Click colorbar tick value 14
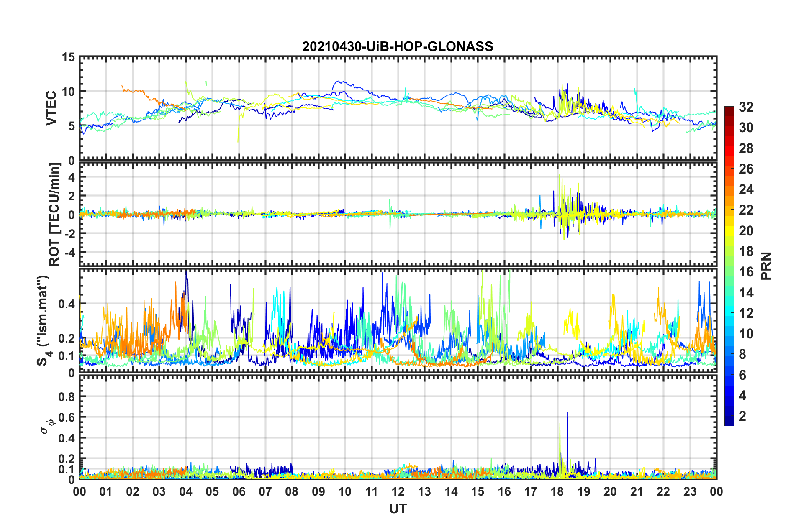 click(746, 293)
